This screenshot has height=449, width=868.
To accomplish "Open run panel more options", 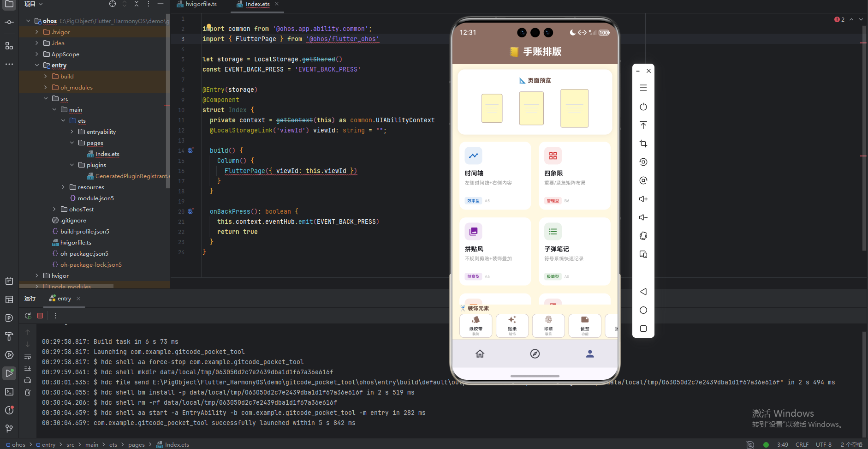I will (55, 316).
